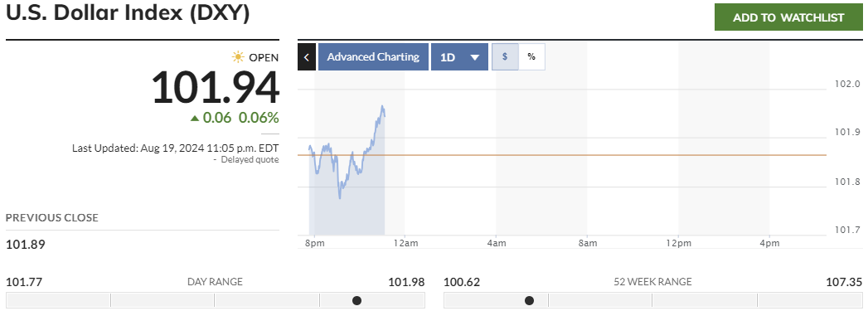Click the 101.94 current price value
868x311 pixels.
(216, 89)
